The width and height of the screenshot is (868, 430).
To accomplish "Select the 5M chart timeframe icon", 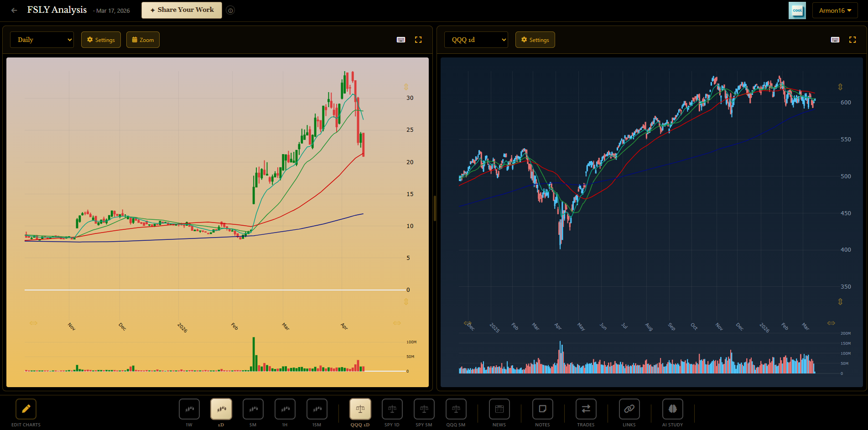I will (253, 409).
